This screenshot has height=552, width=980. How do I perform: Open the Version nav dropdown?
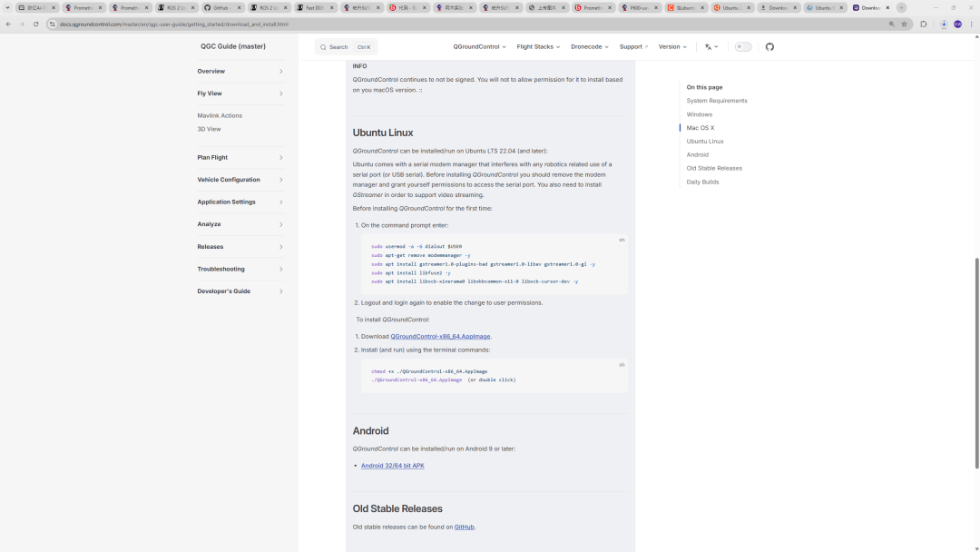click(x=672, y=47)
